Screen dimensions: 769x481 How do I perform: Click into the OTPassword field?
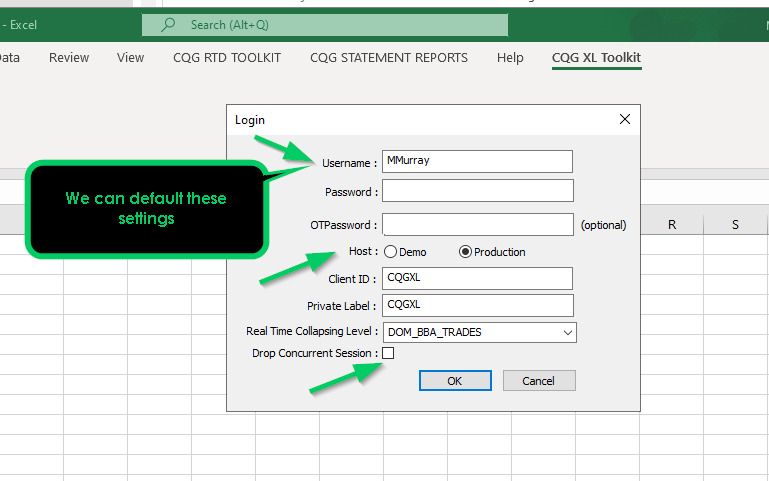coord(478,225)
